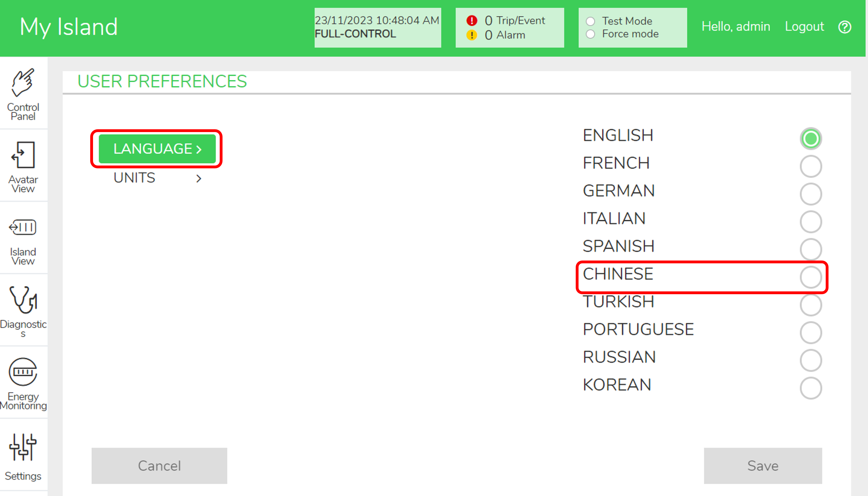
Task: Expand the UNITS chevron arrow
Action: point(199,179)
